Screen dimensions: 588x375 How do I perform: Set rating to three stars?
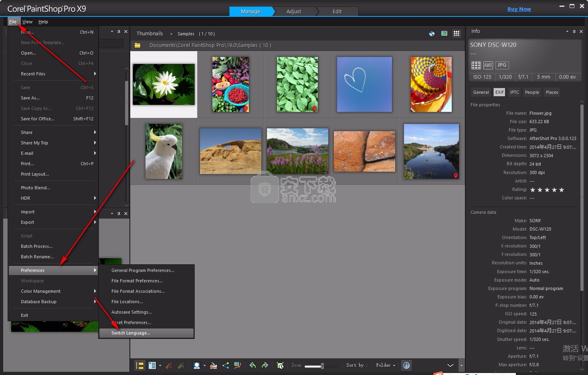pyautogui.click(x=547, y=190)
